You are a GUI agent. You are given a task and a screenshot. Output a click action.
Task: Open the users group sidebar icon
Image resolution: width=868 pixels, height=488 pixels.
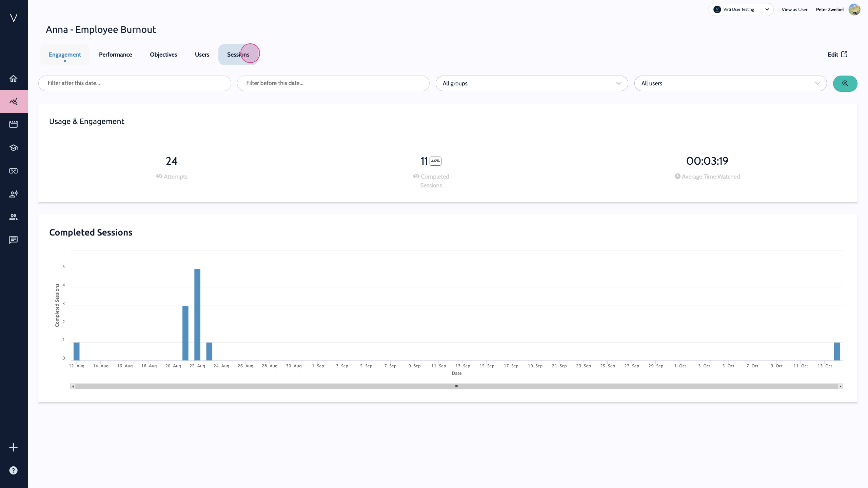[14, 217]
